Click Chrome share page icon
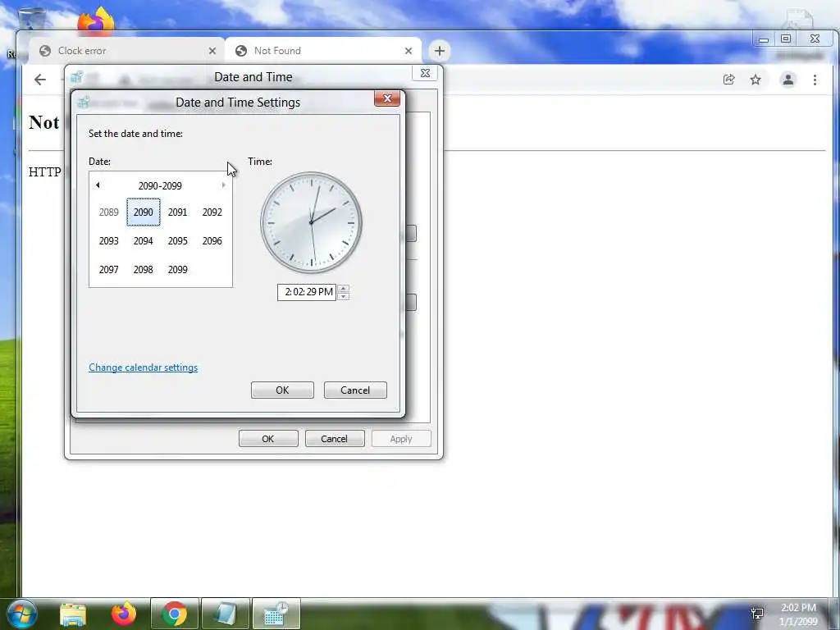 [x=728, y=80]
